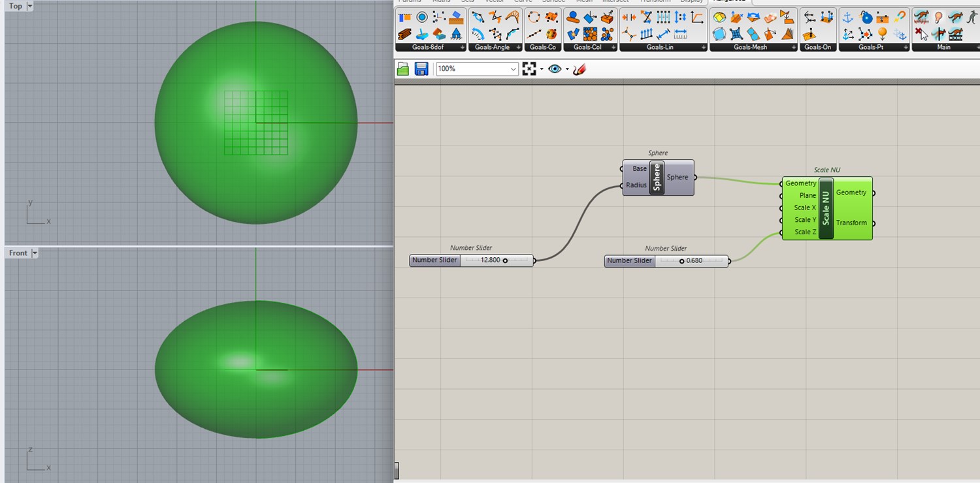980x483 pixels.
Task: Click the Scale Z input
Action: (805, 232)
